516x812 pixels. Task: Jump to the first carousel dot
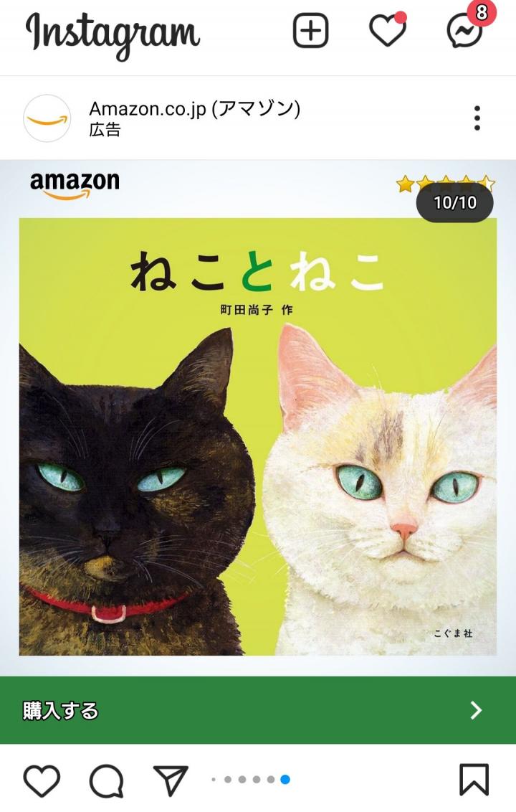coord(214,780)
